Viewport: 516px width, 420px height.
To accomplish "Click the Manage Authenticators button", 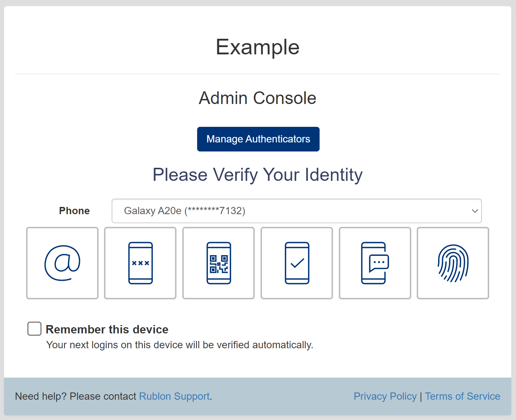I will point(258,139).
